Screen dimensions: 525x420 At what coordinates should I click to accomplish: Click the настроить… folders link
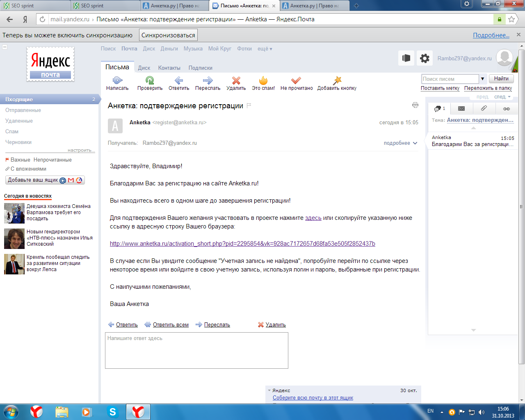pos(81,150)
